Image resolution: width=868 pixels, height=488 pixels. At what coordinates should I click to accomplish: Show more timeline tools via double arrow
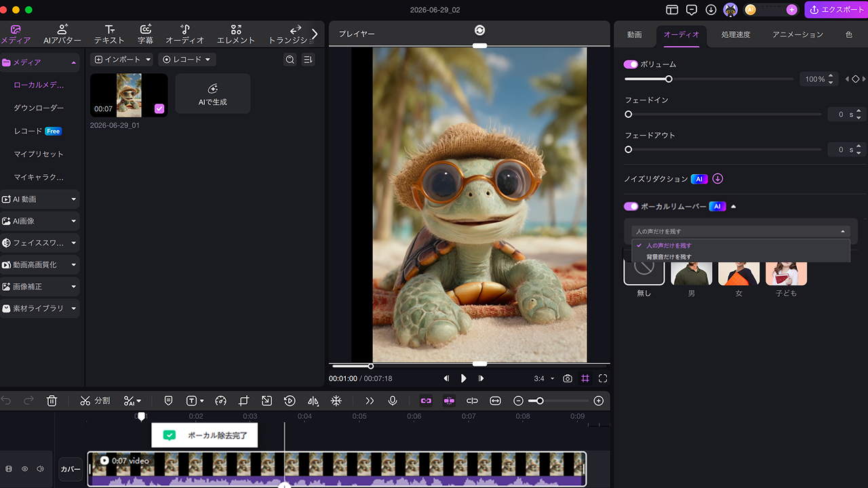click(370, 401)
